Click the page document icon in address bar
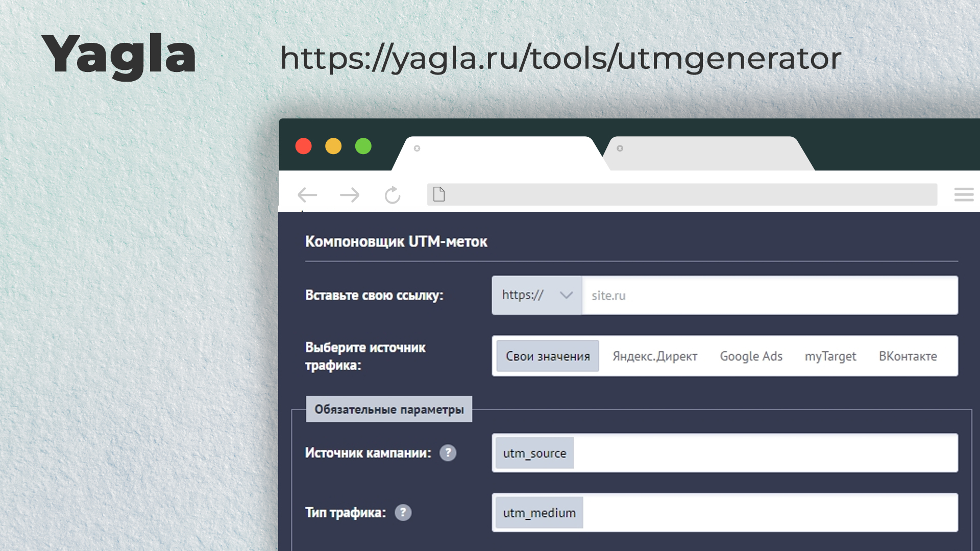The height and width of the screenshot is (551, 980). tap(439, 194)
